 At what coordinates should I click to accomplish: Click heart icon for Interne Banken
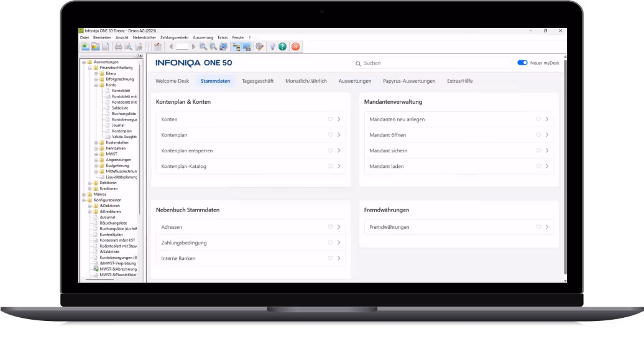pyautogui.click(x=330, y=259)
